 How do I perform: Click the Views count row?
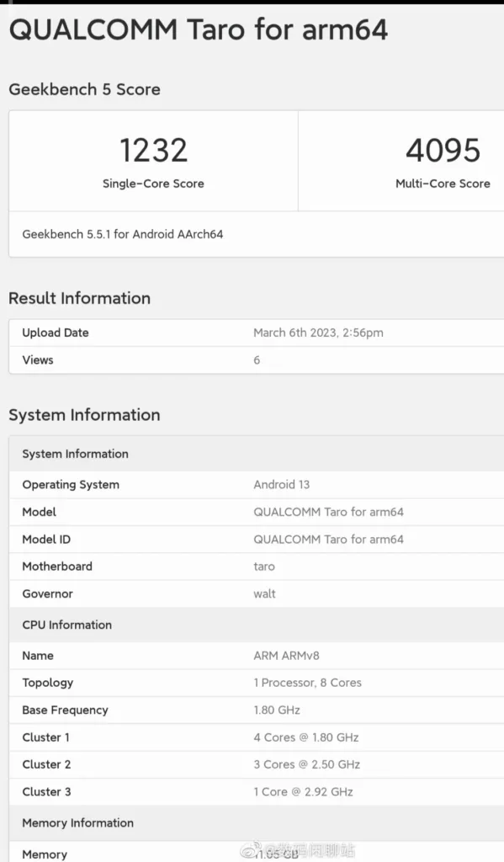click(x=256, y=360)
